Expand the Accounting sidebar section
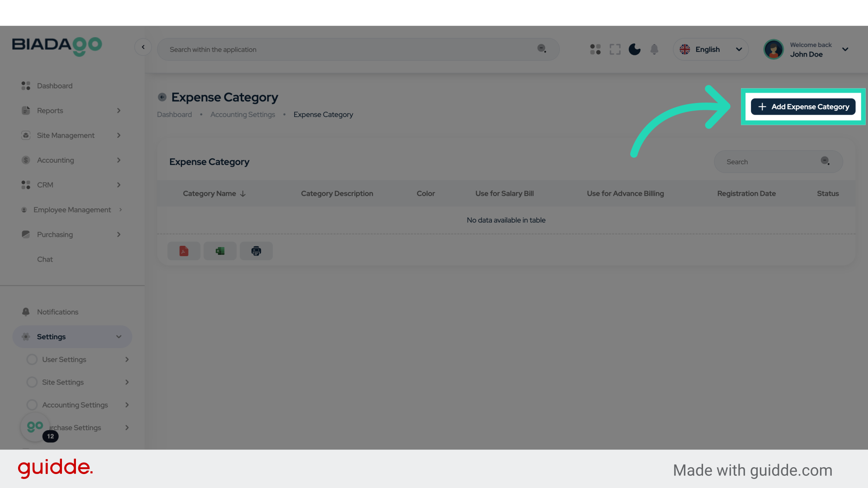 pyautogui.click(x=55, y=160)
